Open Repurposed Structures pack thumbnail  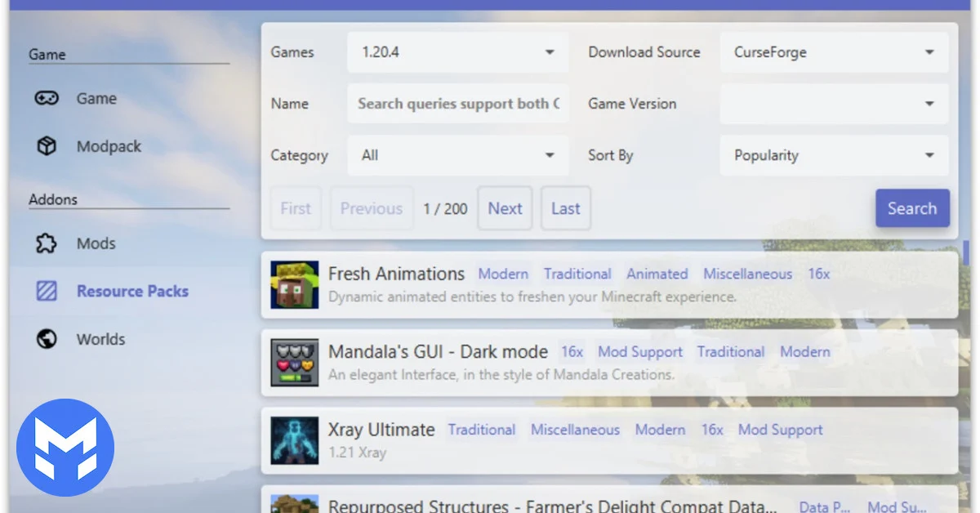point(295,503)
